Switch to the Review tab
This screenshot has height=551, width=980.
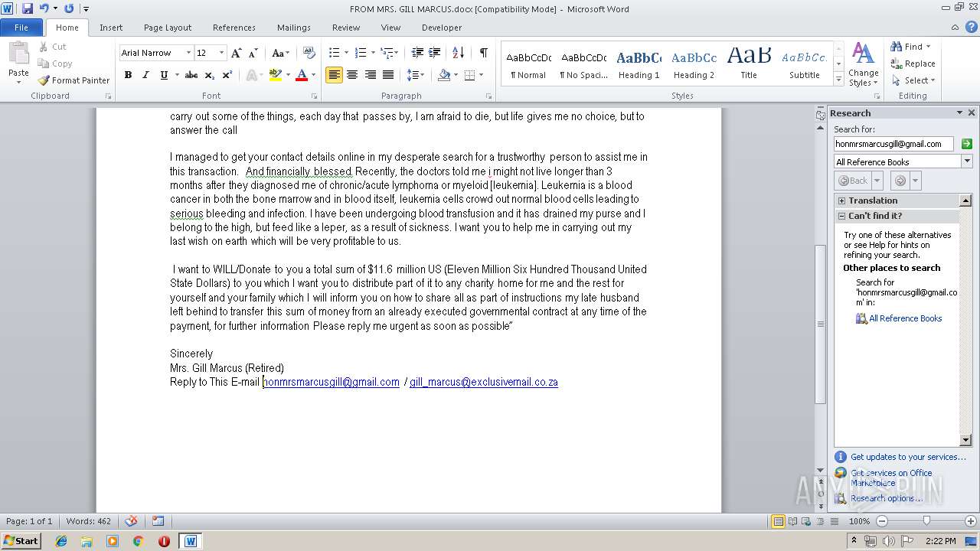[346, 28]
